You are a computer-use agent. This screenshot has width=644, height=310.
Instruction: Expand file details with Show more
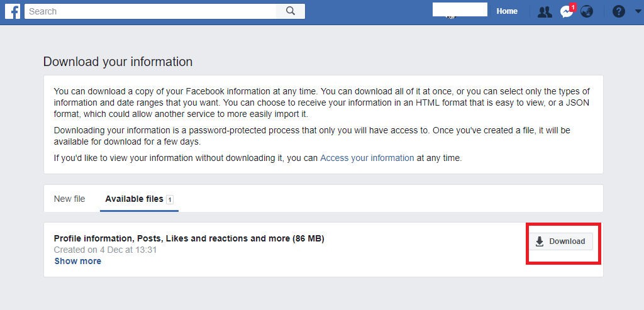click(x=77, y=261)
